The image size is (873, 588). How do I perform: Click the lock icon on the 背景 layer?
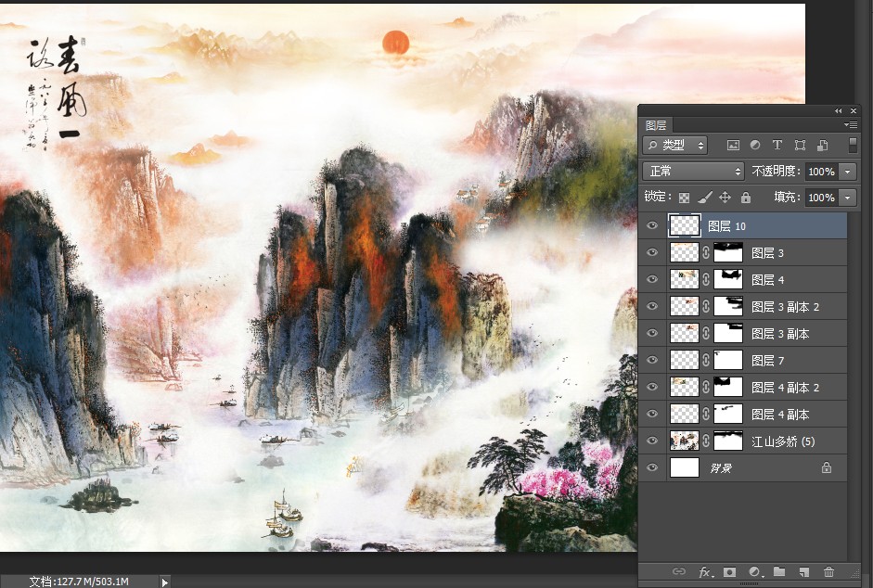tap(827, 467)
